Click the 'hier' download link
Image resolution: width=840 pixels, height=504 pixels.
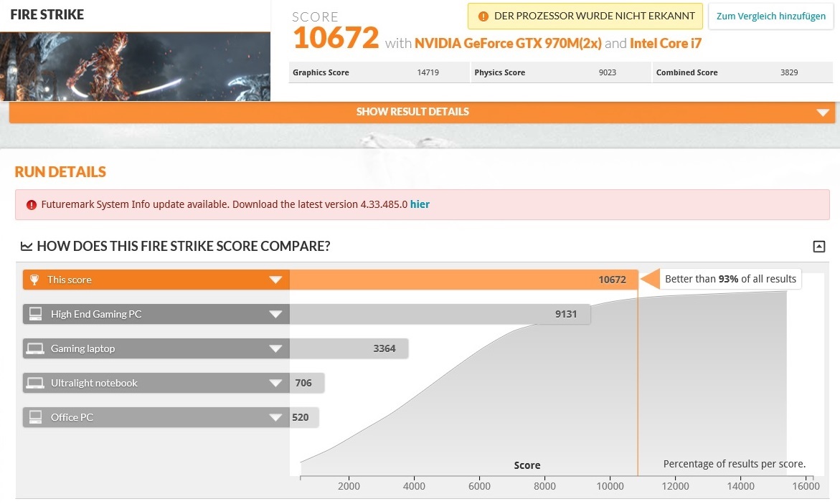click(x=420, y=204)
